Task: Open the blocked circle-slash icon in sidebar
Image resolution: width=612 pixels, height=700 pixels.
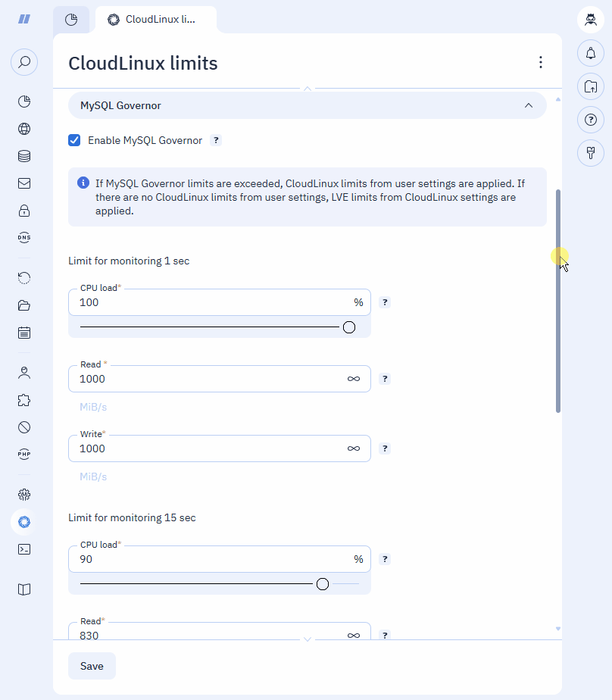Action: coord(24,428)
